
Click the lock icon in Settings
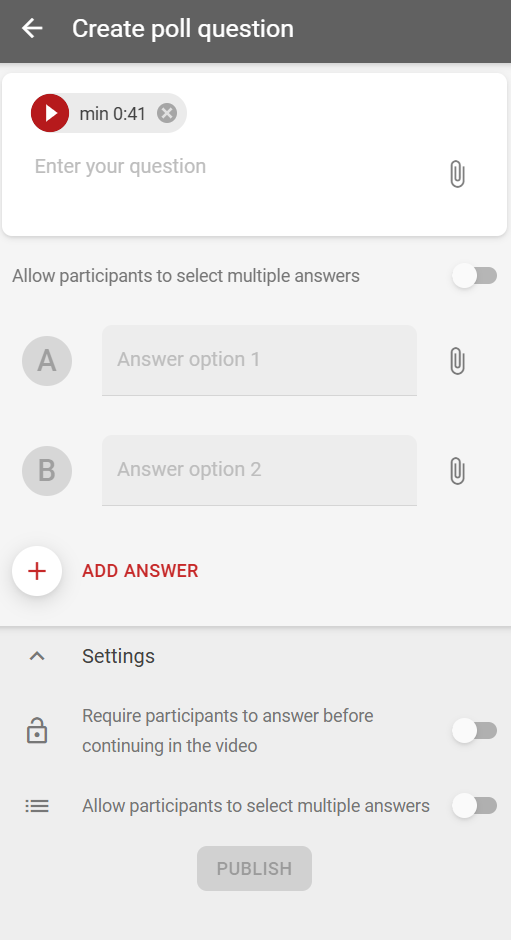pos(37,731)
